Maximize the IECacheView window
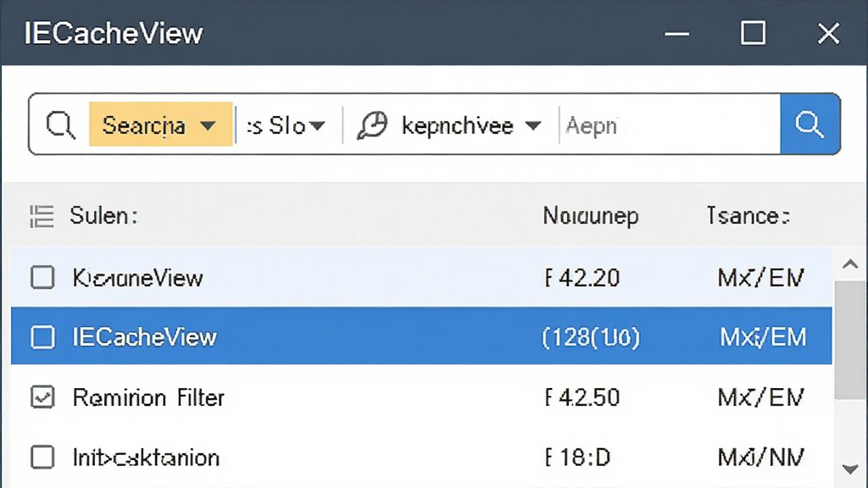 (754, 33)
